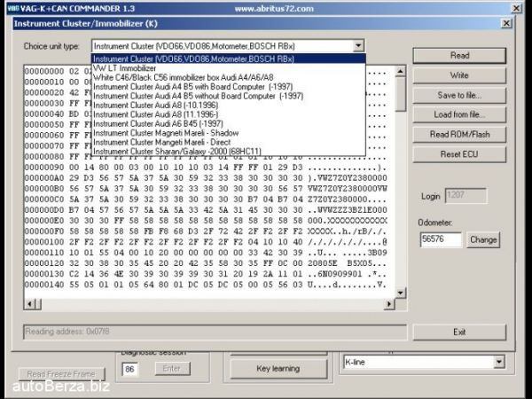Open Load from file dialog
This screenshot has height=399, width=532.
click(x=459, y=114)
